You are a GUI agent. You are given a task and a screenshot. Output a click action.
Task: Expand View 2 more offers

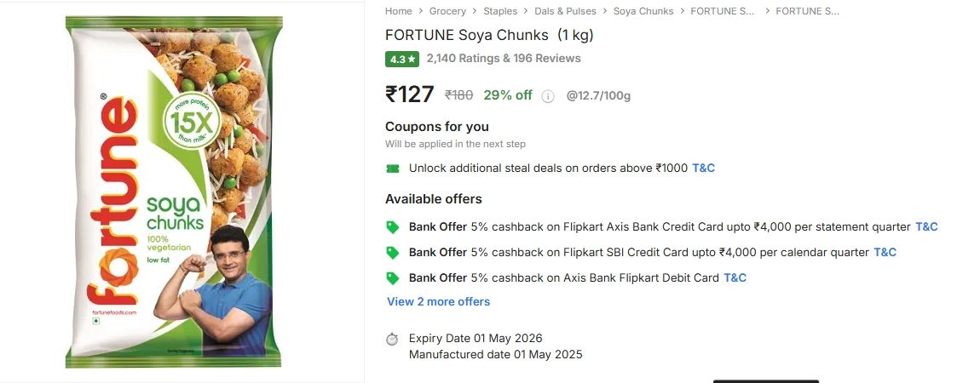438,301
